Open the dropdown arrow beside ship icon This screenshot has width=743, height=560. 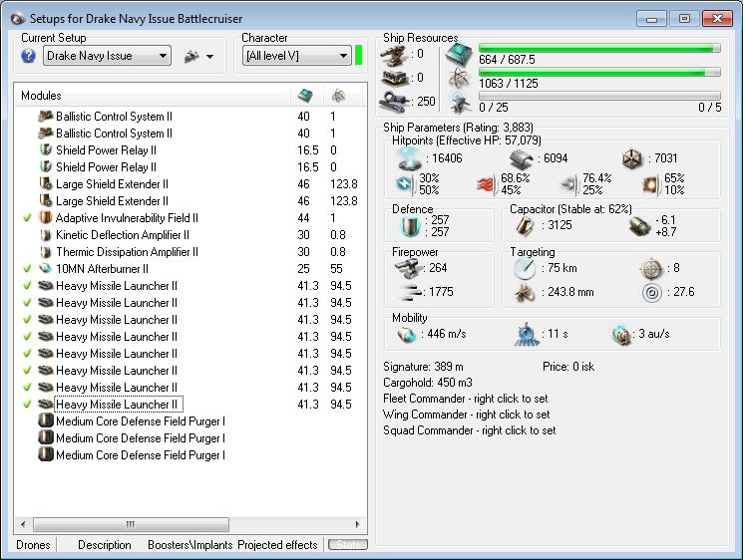pyautogui.click(x=209, y=57)
